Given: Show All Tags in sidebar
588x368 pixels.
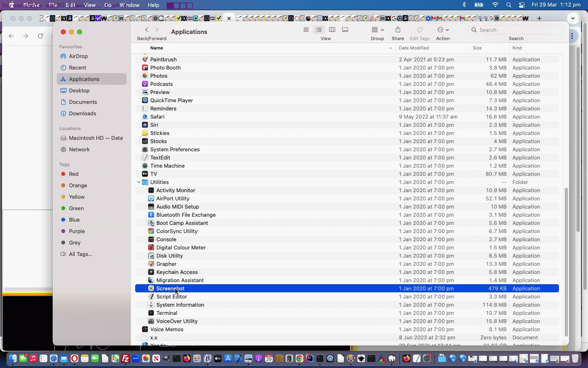Looking at the screenshot, I should [91, 254].
